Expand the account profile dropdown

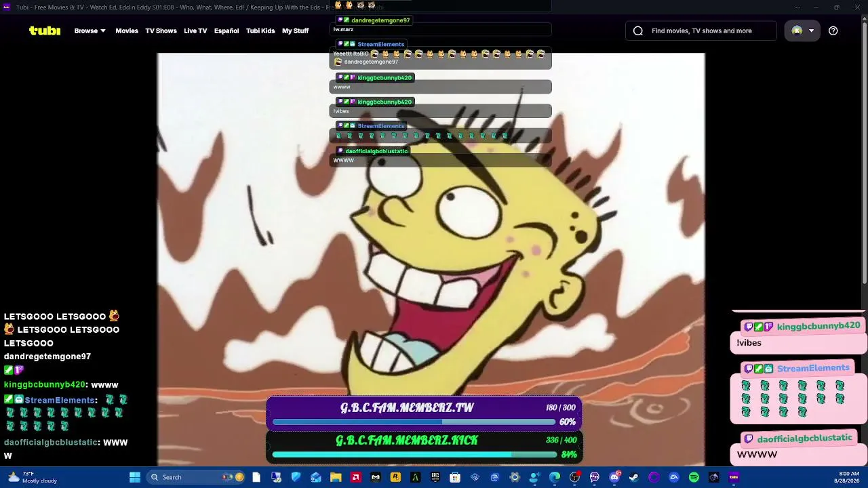pyautogui.click(x=803, y=30)
